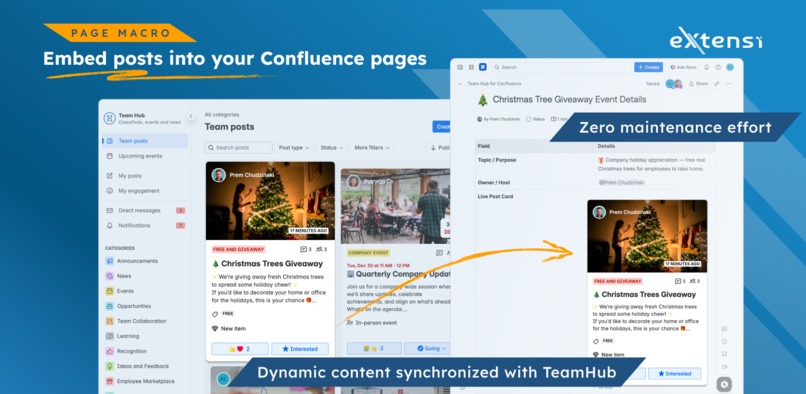Click the My posts edit icon
The height and width of the screenshot is (394, 806).
(109, 175)
